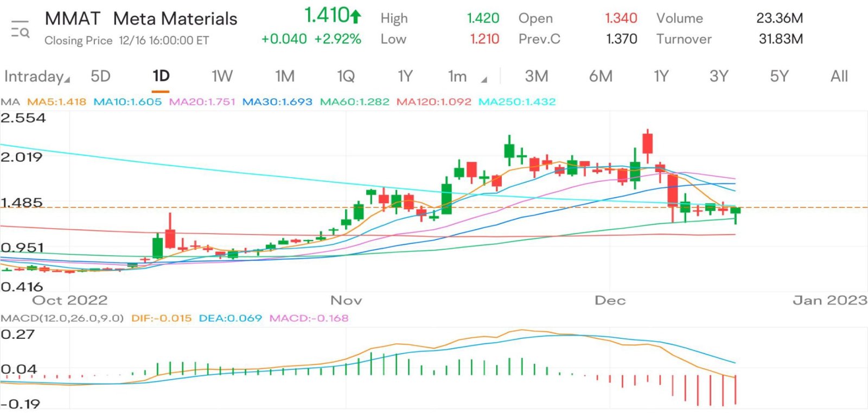868x416 pixels.
Task: Click the Oct 2022 date axis label
Action: pyautogui.click(x=69, y=300)
